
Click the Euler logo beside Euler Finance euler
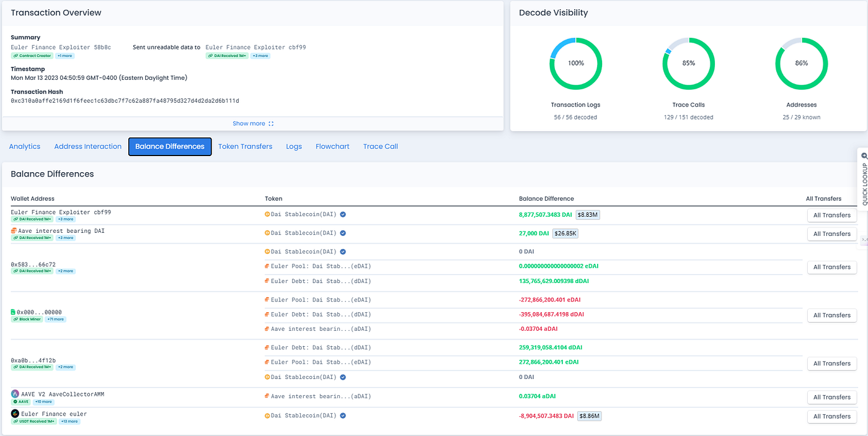click(15, 413)
